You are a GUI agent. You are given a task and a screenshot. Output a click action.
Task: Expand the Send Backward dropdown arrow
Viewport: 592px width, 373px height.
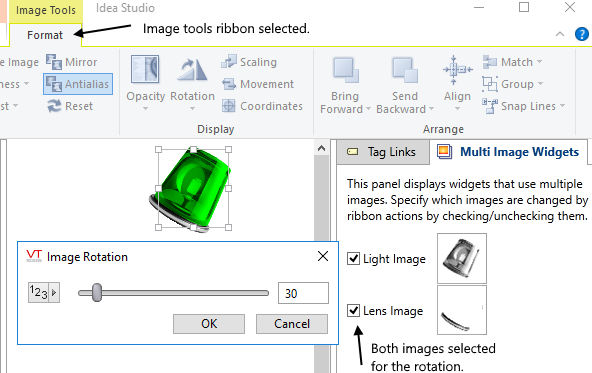(431, 109)
